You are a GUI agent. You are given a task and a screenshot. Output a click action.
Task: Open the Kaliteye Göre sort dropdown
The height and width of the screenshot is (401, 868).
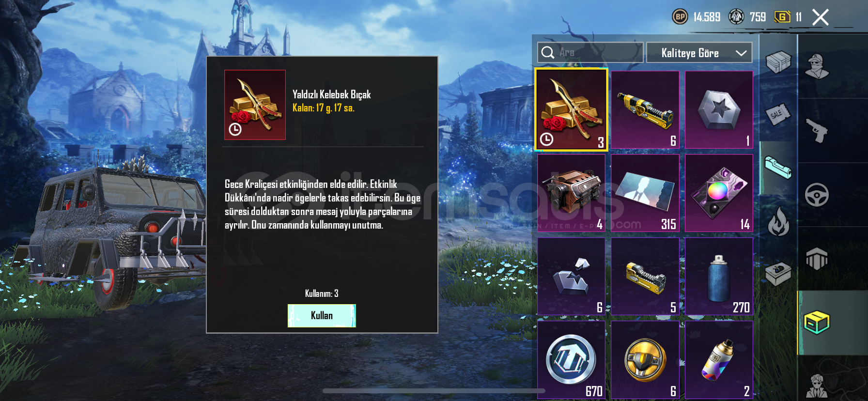tap(699, 53)
